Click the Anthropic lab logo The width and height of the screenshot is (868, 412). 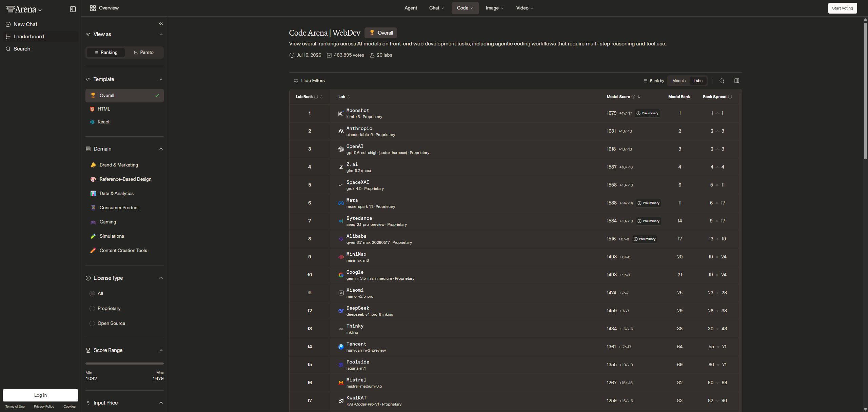[x=341, y=131]
